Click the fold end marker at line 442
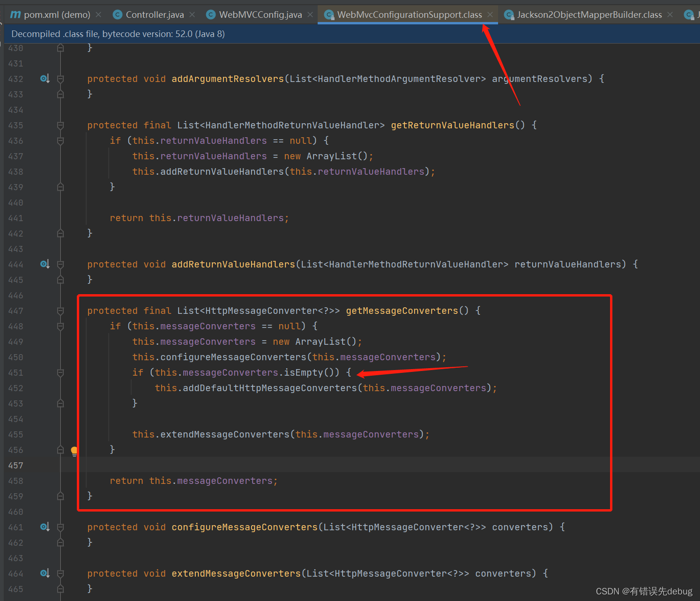Screen dimensions: 700x601 coord(60,233)
